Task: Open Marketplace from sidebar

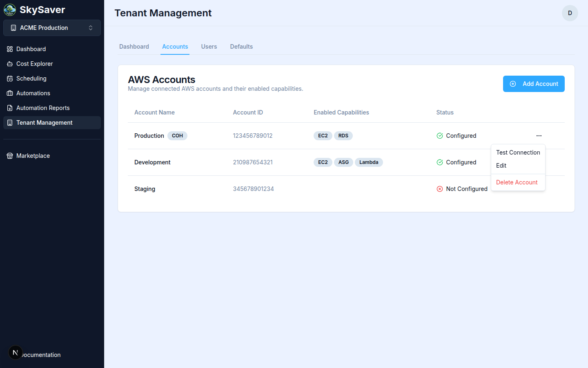Action: pos(52,156)
